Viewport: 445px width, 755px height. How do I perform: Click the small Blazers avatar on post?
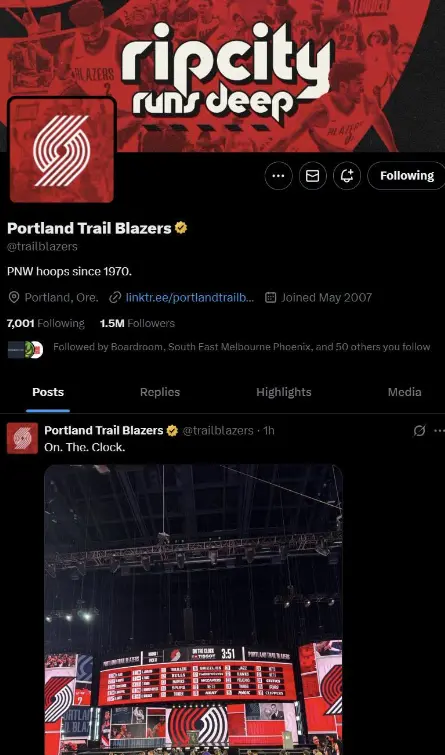tap(22, 438)
